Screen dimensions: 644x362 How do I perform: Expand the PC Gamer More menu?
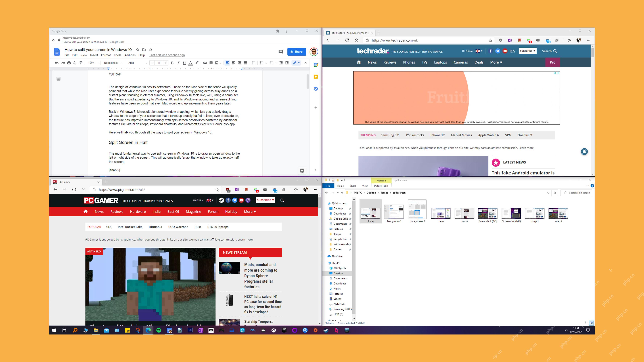tap(250, 212)
